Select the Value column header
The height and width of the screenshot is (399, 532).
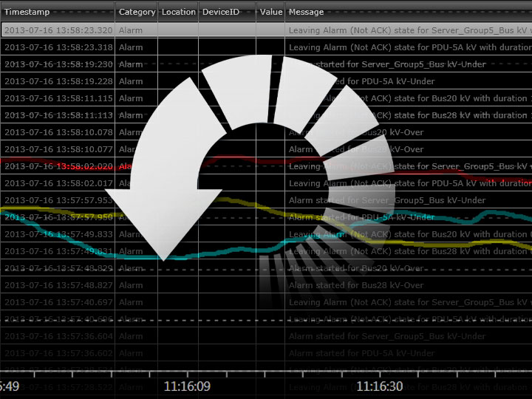point(271,12)
